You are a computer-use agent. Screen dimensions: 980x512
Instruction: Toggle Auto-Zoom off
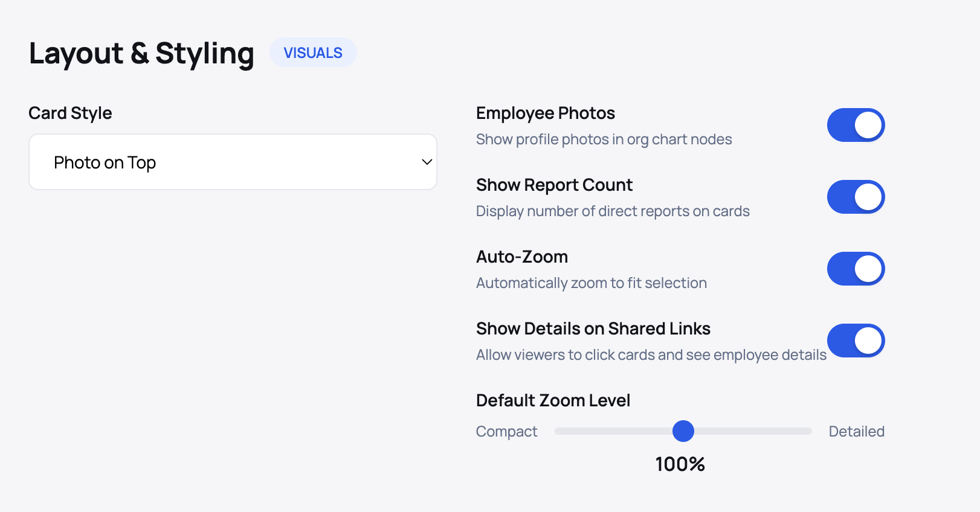pos(856,269)
